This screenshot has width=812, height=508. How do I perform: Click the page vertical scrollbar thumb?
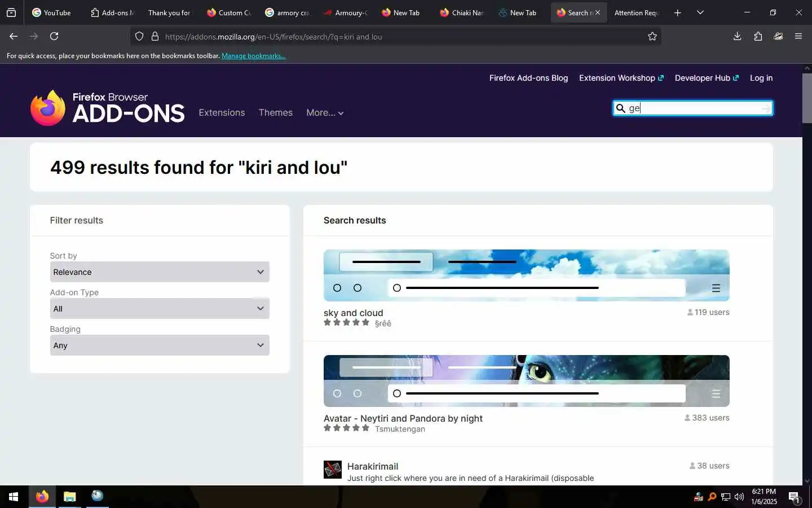pos(807,98)
